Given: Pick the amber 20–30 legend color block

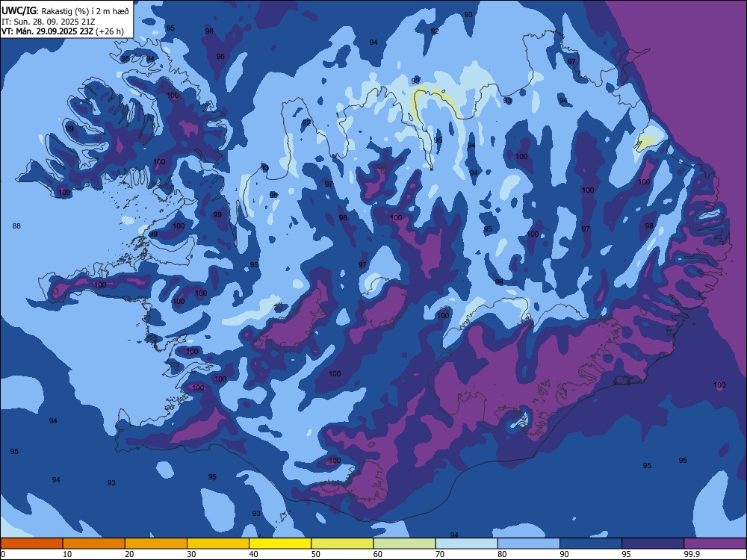Looking at the screenshot, I should 156,544.
